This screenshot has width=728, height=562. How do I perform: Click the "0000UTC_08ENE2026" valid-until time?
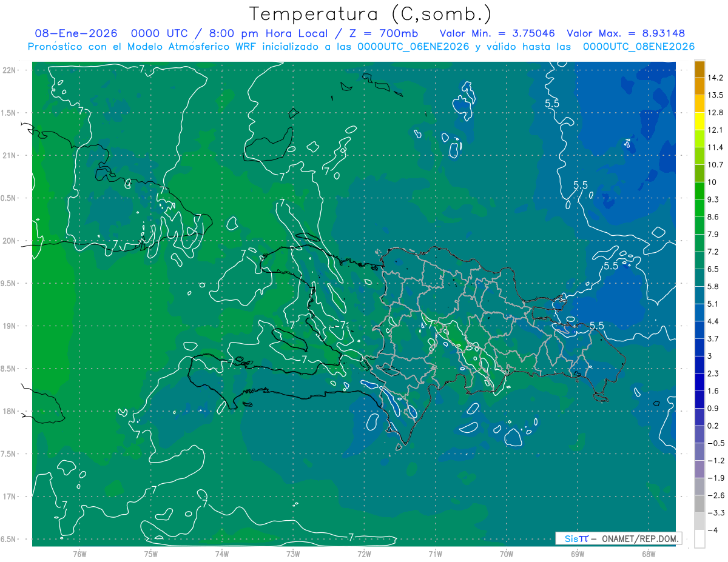click(x=639, y=46)
